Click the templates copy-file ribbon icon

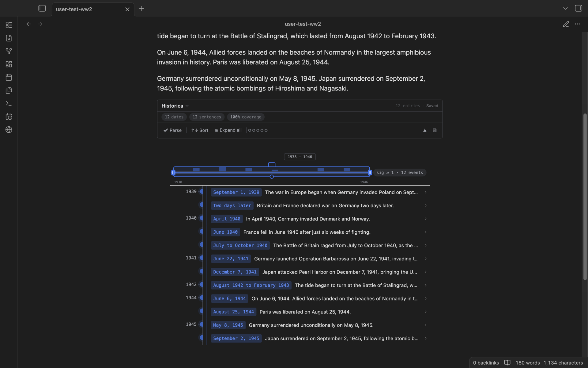click(x=9, y=90)
